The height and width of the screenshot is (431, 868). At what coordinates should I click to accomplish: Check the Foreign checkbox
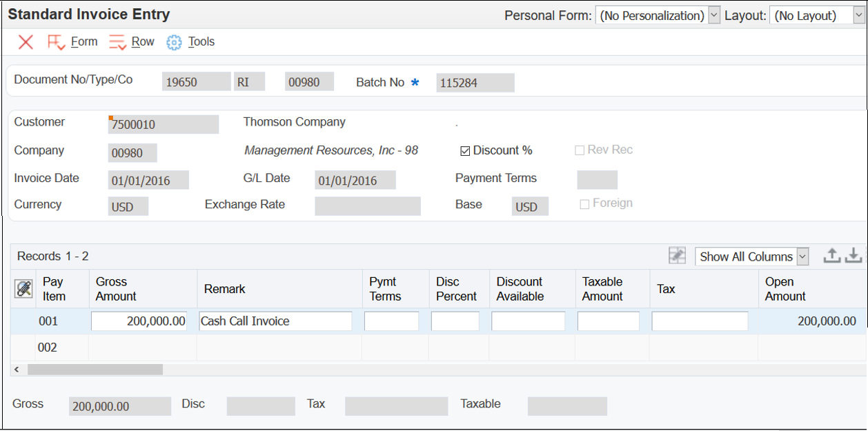click(x=584, y=203)
